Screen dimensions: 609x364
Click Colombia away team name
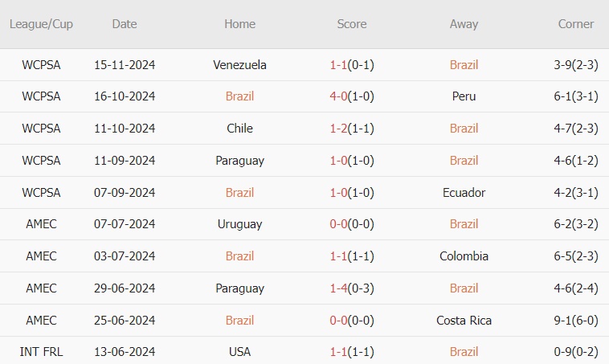pos(464,256)
